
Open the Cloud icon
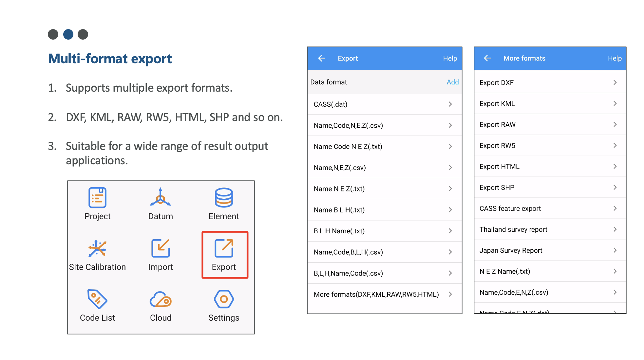click(161, 299)
